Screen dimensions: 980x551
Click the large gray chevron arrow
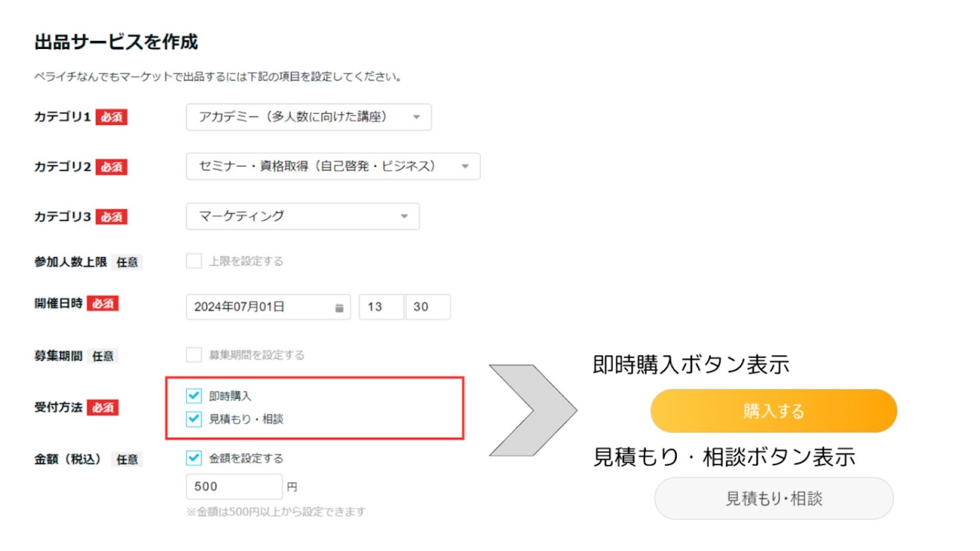(x=532, y=410)
